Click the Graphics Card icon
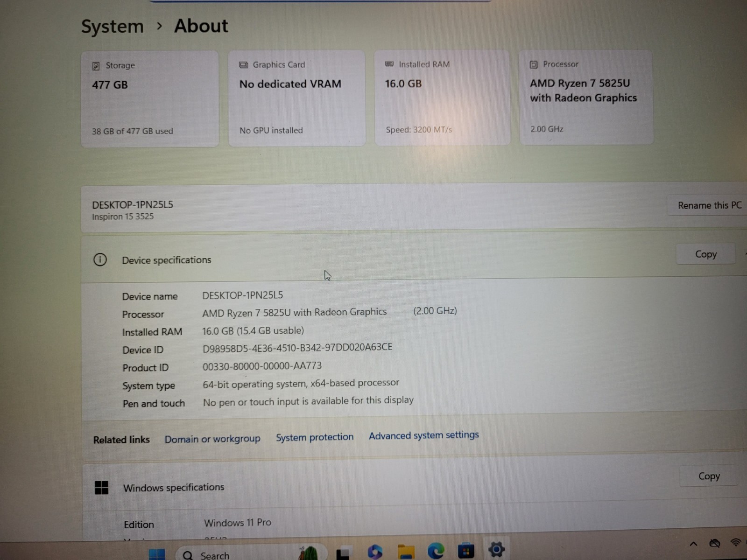Image resolution: width=747 pixels, height=560 pixels. [244, 65]
